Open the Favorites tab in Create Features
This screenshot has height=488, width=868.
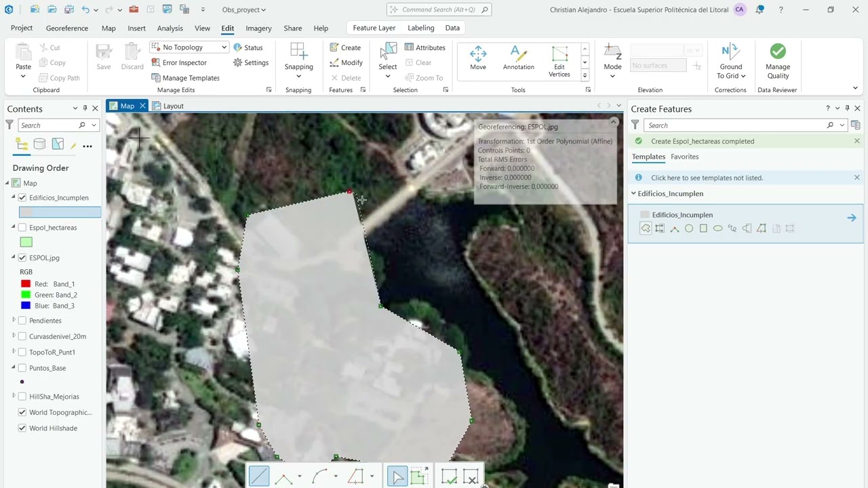click(x=685, y=157)
